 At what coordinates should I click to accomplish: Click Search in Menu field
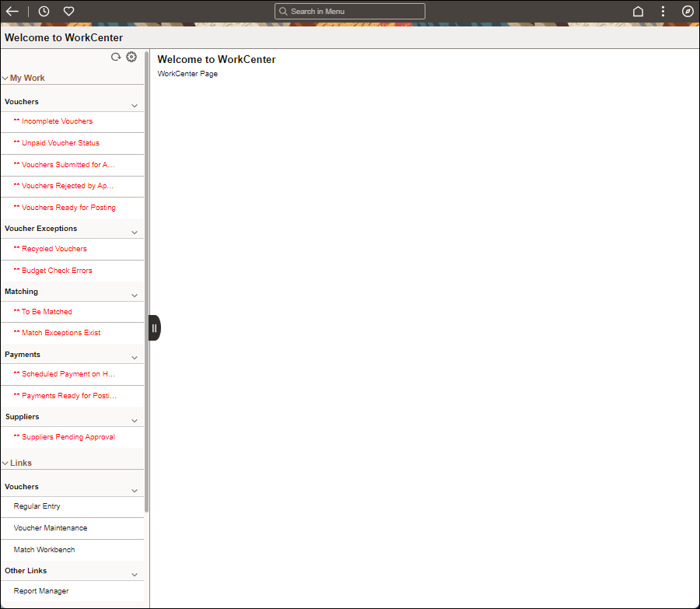click(x=349, y=11)
